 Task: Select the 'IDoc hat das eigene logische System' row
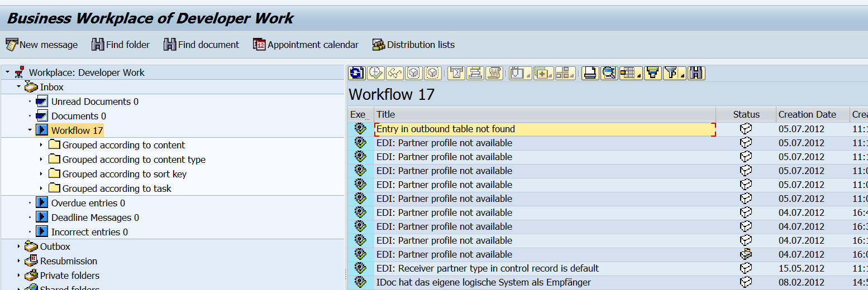click(x=483, y=282)
